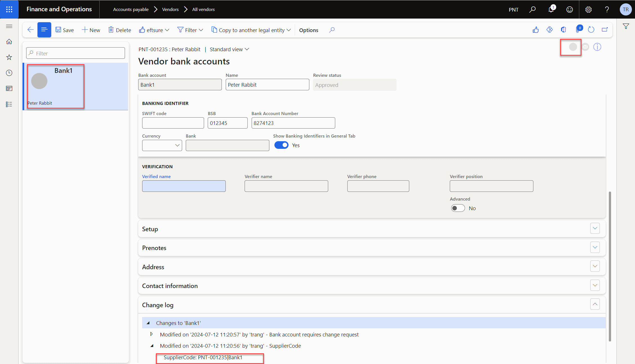The image size is (635, 364).
Task: Click the back arrow in action pane
Action: [x=30, y=30]
